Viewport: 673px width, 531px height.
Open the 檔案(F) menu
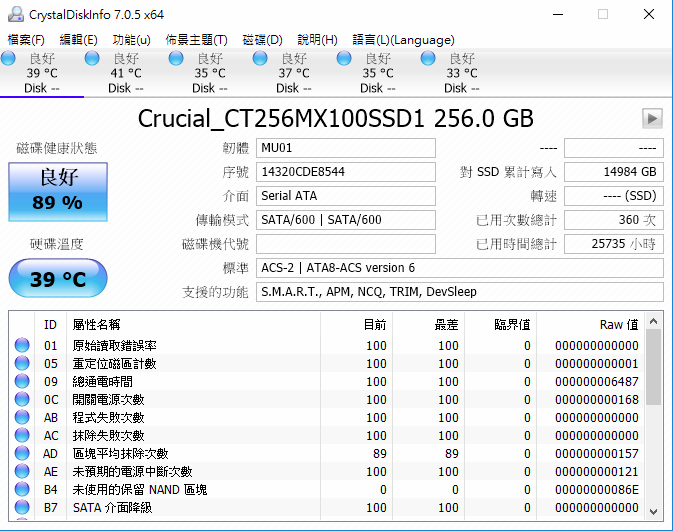pyautogui.click(x=26, y=40)
